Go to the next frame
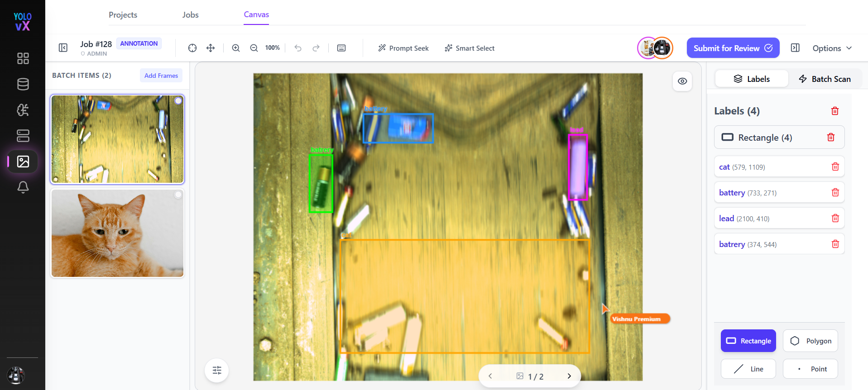The width and height of the screenshot is (868, 390). [569, 376]
